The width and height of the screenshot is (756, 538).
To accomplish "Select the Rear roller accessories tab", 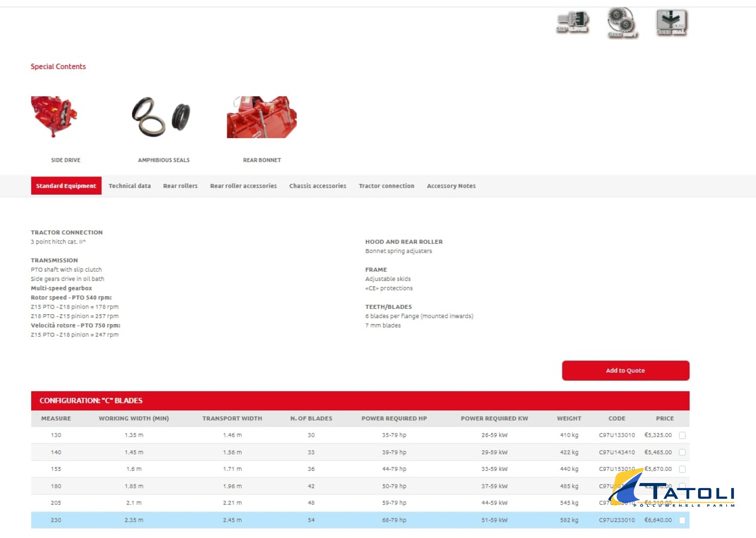I will point(243,186).
